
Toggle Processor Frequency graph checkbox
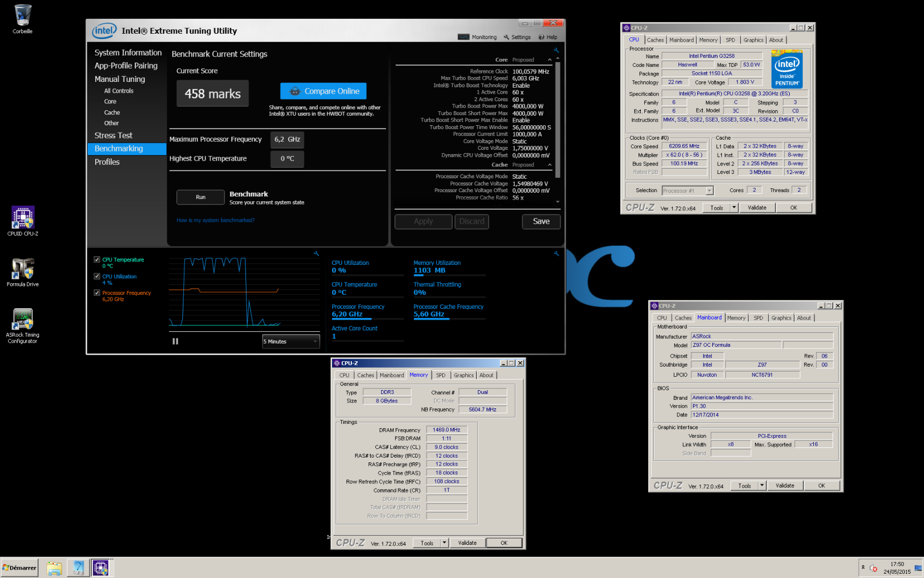[x=97, y=293]
